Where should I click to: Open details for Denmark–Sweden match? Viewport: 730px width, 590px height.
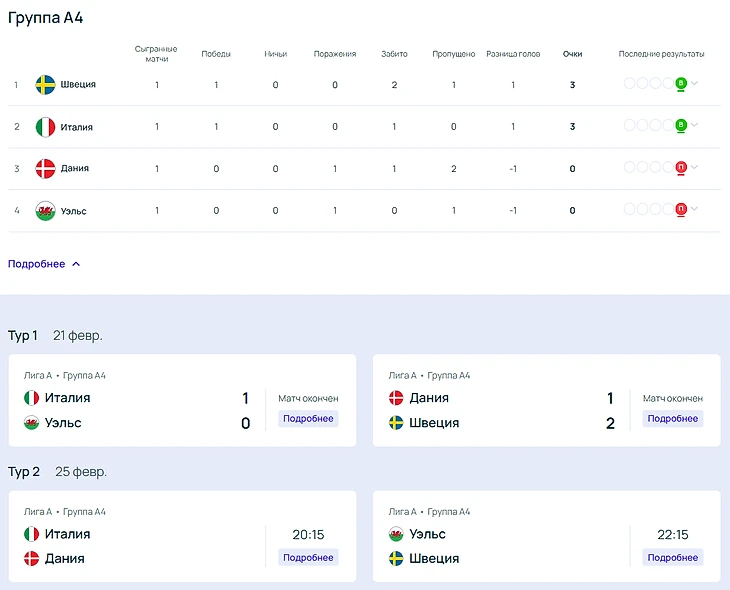(x=672, y=419)
